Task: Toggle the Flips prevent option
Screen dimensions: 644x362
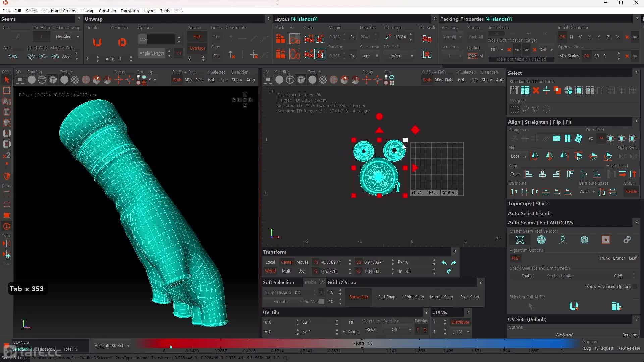Action: pos(197,37)
